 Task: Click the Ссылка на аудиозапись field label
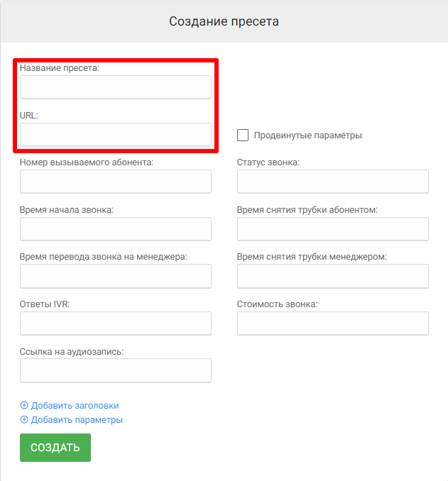coord(72,351)
